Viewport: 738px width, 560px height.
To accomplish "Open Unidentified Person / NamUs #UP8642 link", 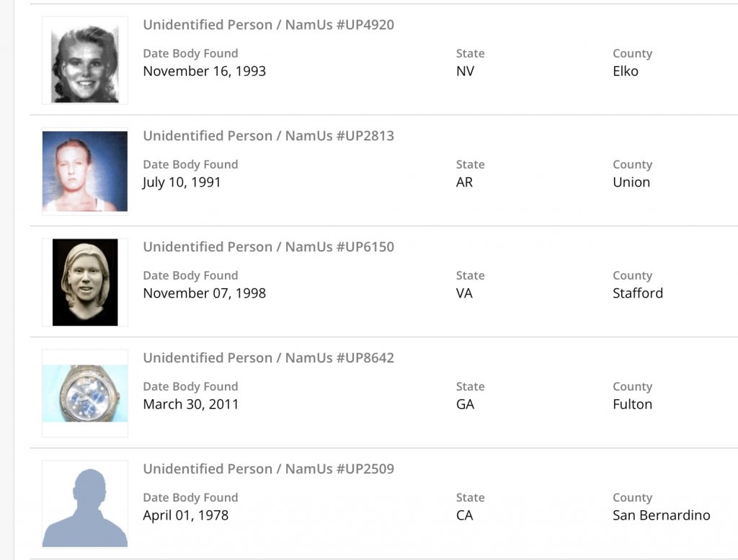I will click(x=268, y=358).
